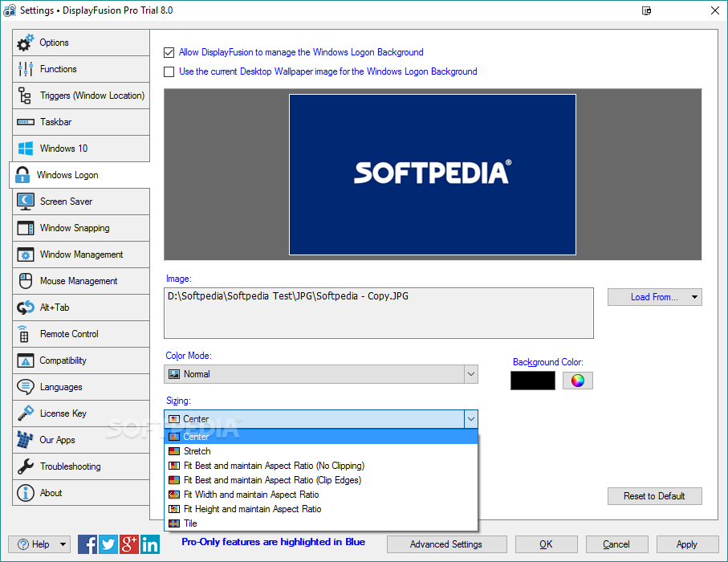Collapse the Sizing Center combo box

[471, 419]
